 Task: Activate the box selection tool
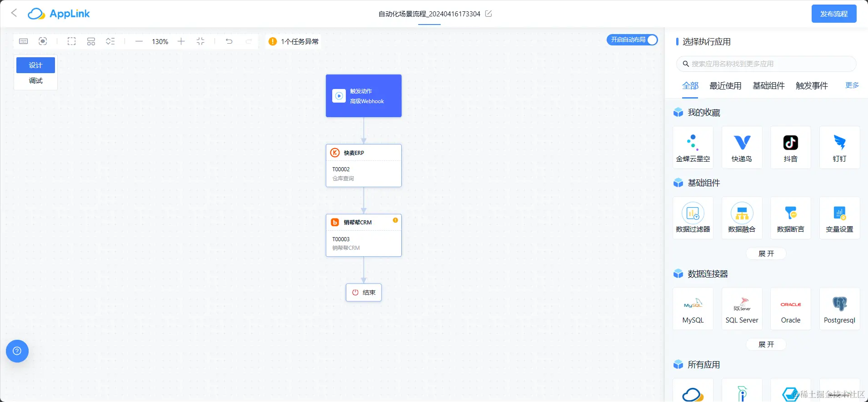tap(71, 41)
